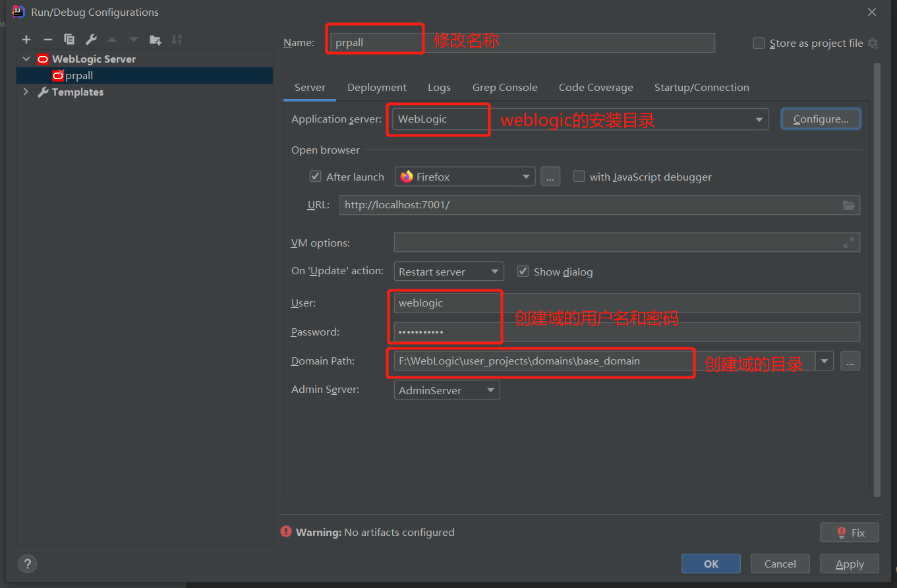
Task: Switch to the Logs tab
Action: 439,88
